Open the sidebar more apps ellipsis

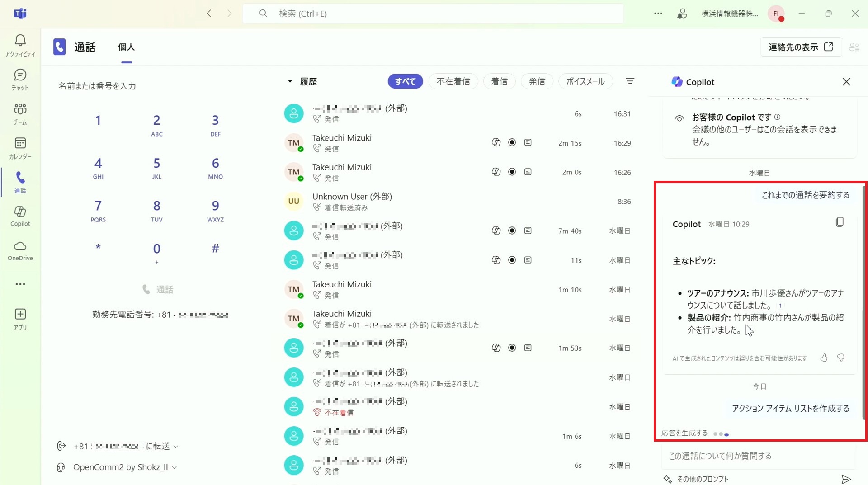(20, 284)
